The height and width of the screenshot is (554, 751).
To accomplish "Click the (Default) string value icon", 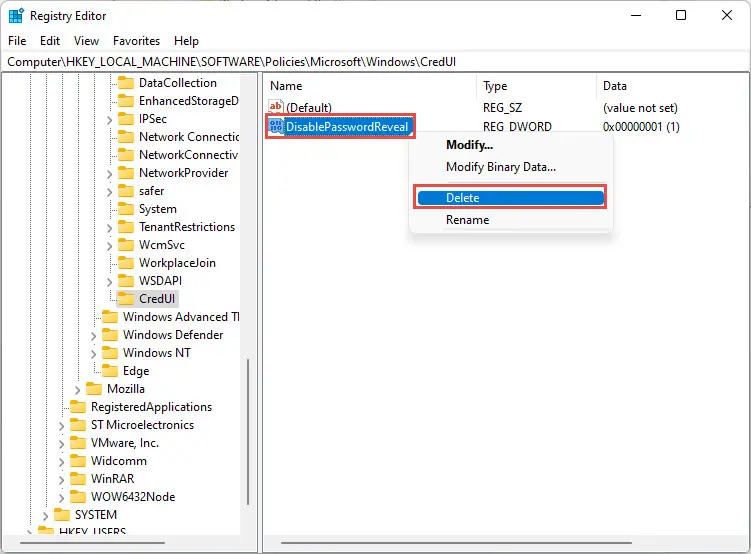I will (x=275, y=107).
